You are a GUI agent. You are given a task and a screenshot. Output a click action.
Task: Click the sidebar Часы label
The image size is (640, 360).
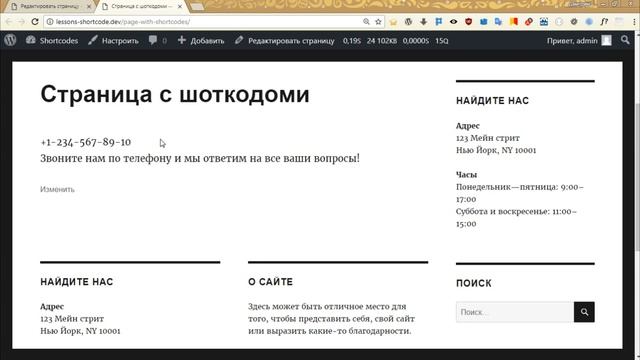pyautogui.click(x=467, y=175)
